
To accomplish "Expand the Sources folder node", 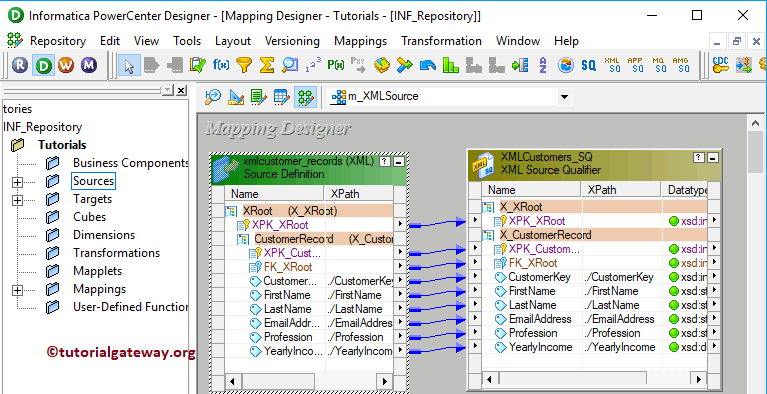I will coord(18,182).
